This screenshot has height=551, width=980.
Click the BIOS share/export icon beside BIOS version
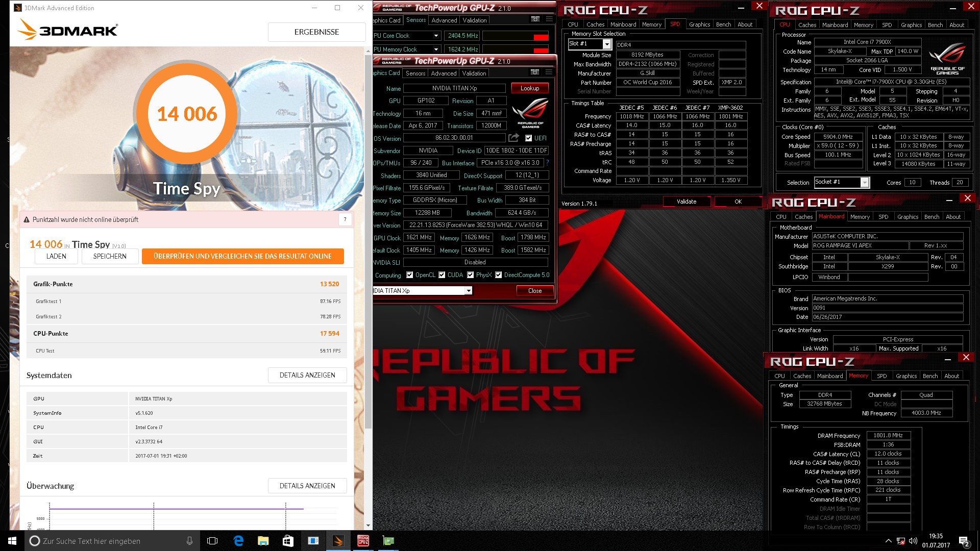pos(513,138)
